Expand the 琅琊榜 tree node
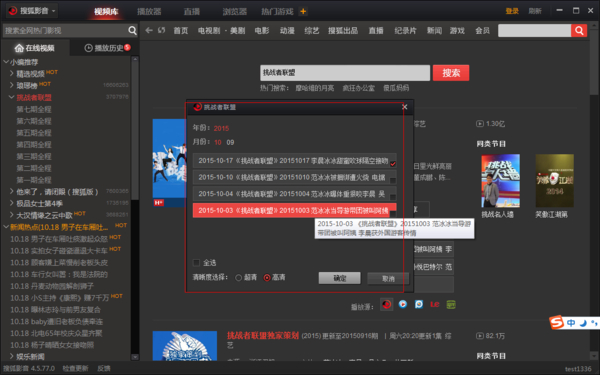Screen dimensions: 600x375 [x=11, y=85]
